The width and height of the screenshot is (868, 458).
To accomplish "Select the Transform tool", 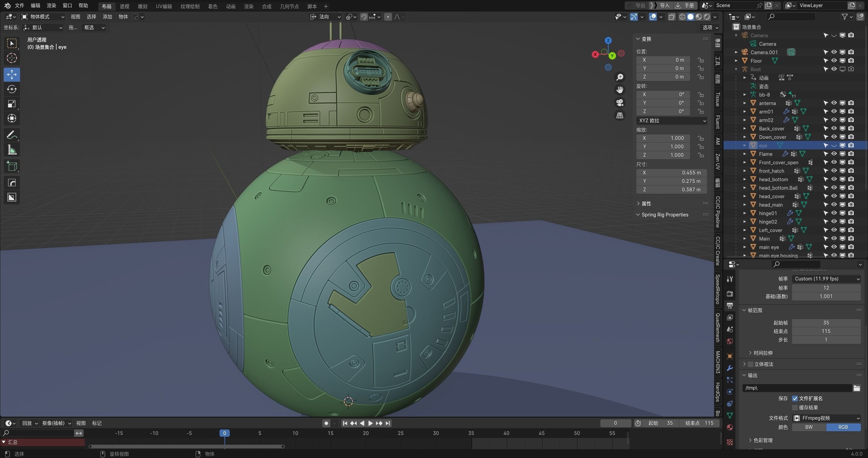I will (x=12, y=118).
